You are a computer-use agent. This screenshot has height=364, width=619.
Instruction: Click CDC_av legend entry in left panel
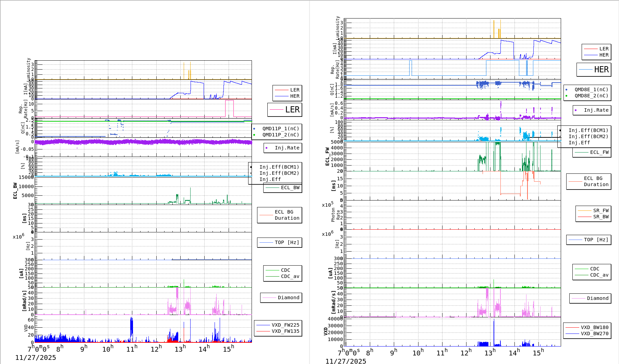tap(290, 276)
